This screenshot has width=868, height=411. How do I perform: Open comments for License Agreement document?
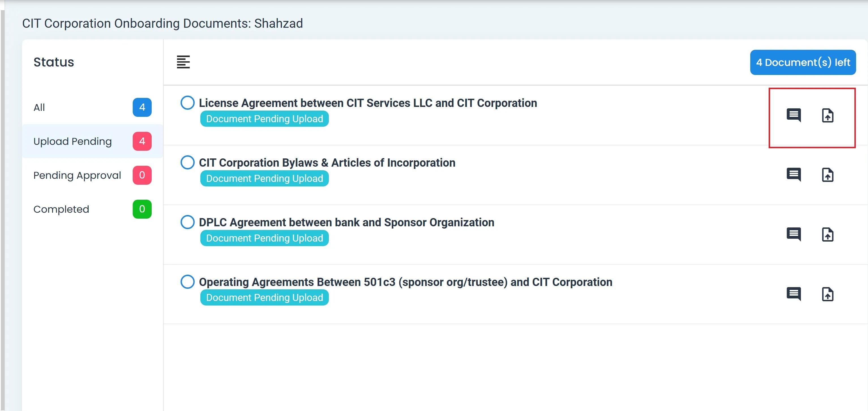click(x=794, y=115)
